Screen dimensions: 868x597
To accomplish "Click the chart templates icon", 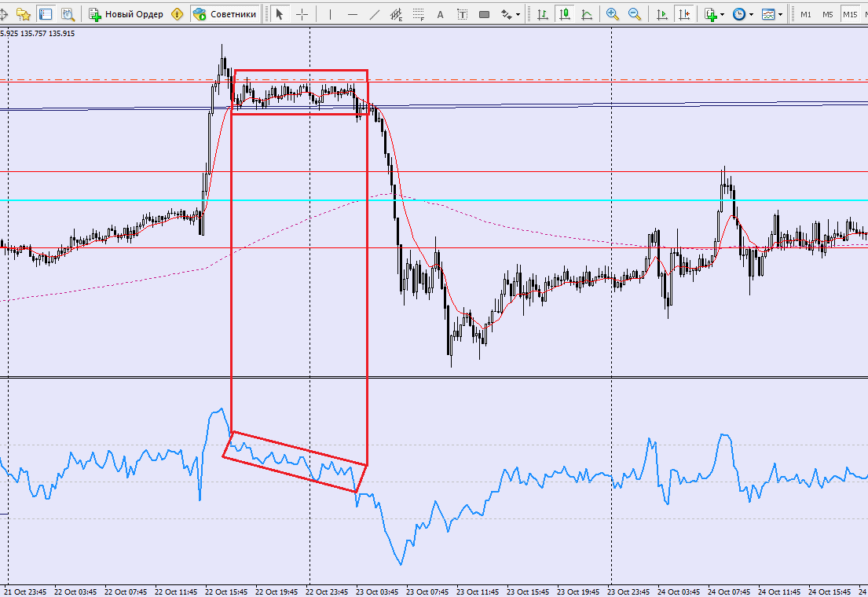I will coord(768,14).
